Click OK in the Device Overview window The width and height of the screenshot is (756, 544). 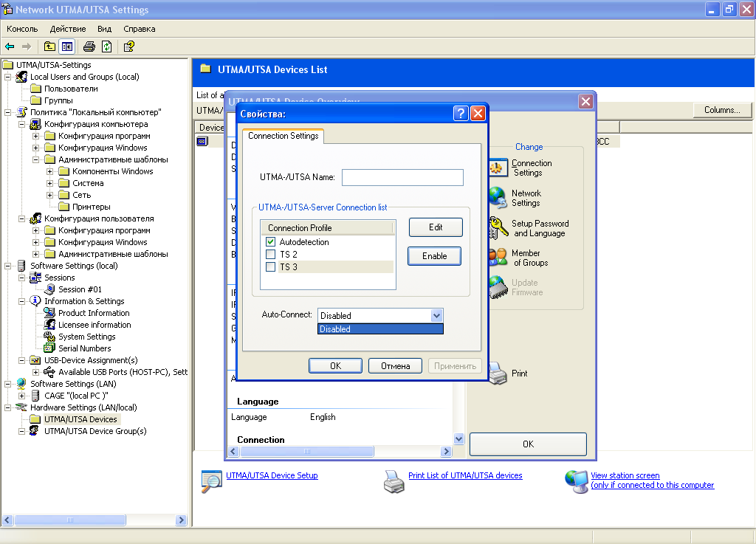529,444
